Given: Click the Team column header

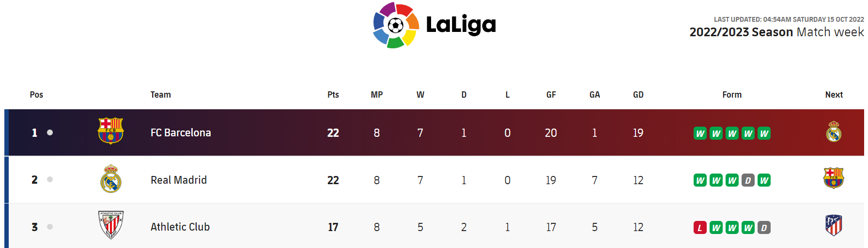Looking at the screenshot, I should coord(160,95).
